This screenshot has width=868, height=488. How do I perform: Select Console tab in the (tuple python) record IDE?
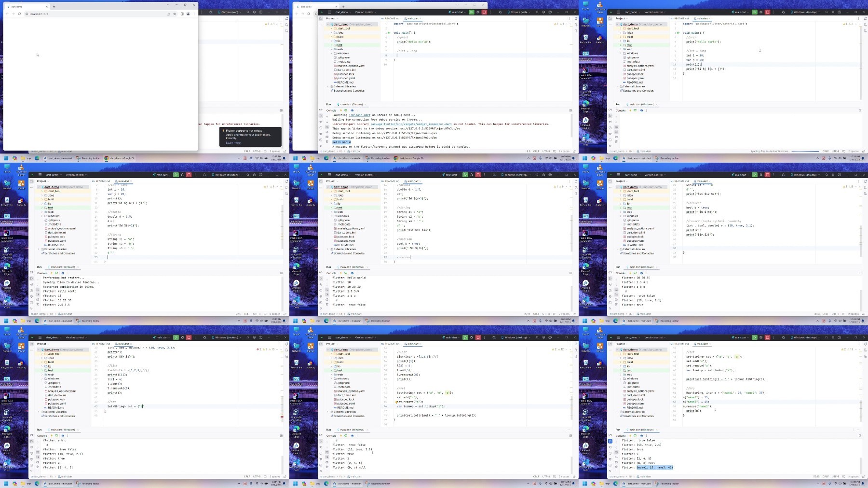(x=621, y=273)
